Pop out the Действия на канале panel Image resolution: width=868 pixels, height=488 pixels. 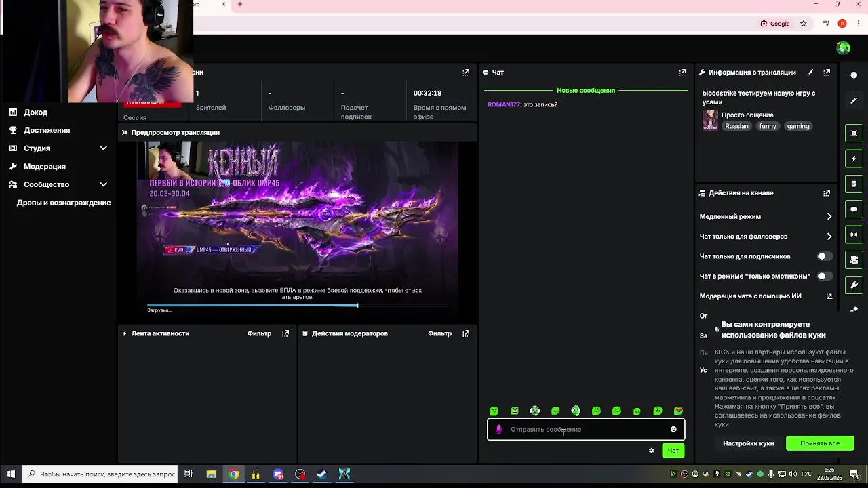pos(826,193)
